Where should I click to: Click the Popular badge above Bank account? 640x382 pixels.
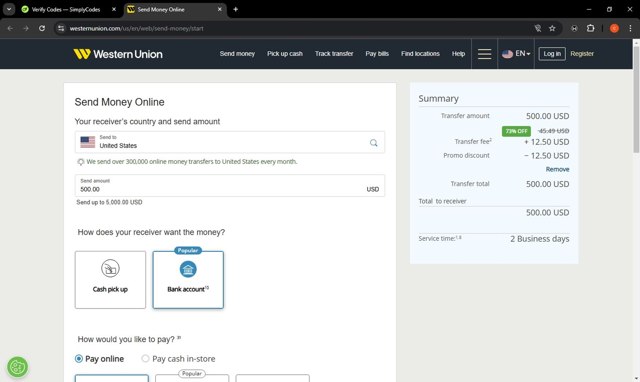pyautogui.click(x=188, y=250)
